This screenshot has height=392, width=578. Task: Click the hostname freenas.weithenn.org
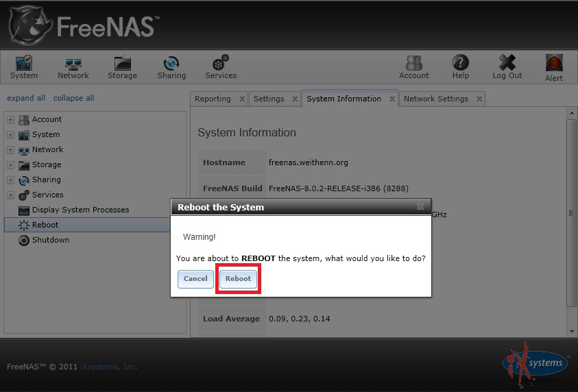coord(308,162)
